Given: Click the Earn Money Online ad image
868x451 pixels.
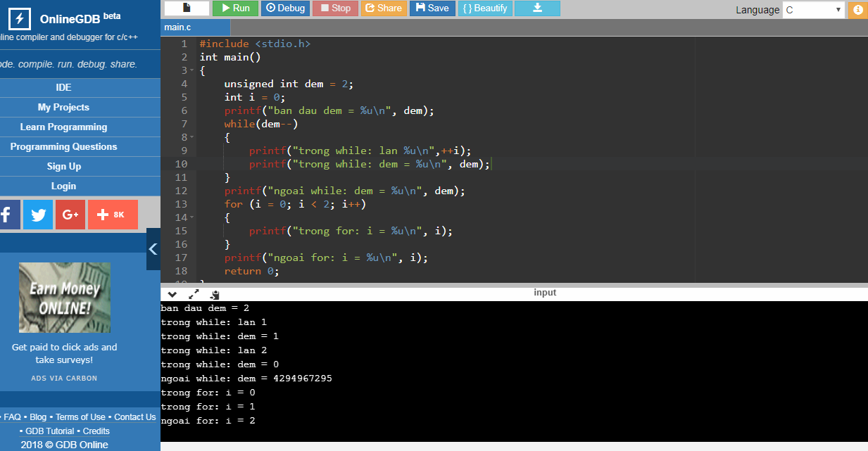Looking at the screenshot, I should pyautogui.click(x=64, y=298).
